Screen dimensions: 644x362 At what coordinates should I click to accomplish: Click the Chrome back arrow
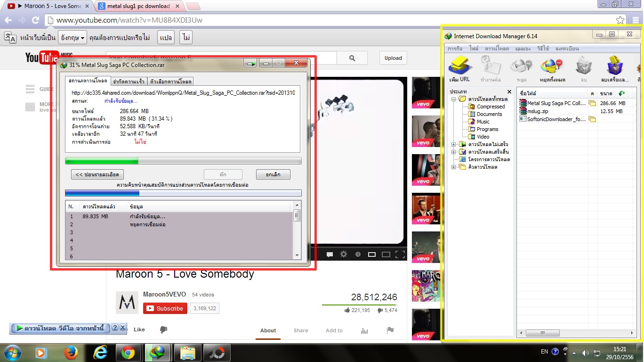(8, 20)
